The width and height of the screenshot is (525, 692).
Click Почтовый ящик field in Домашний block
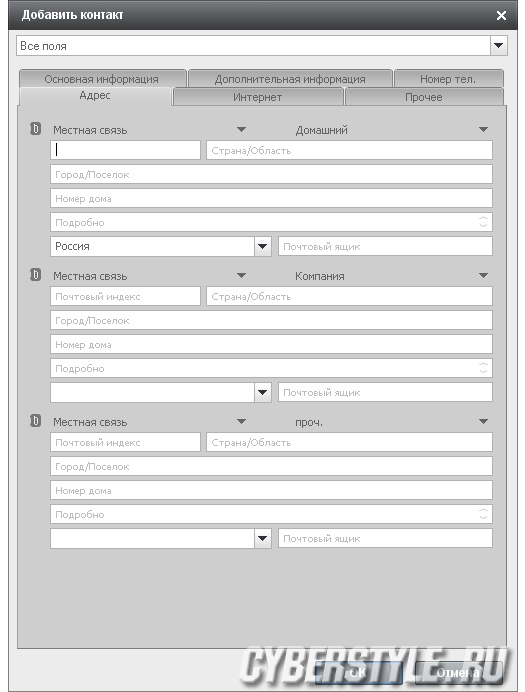pos(385,246)
